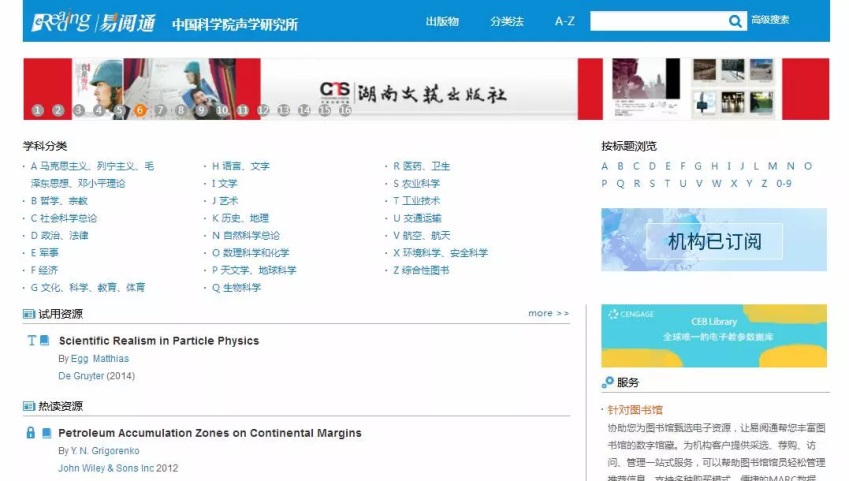Image resolution: width=849 pixels, height=481 pixels.
Task: Open the A-Z navigation menu
Action: pos(565,21)
